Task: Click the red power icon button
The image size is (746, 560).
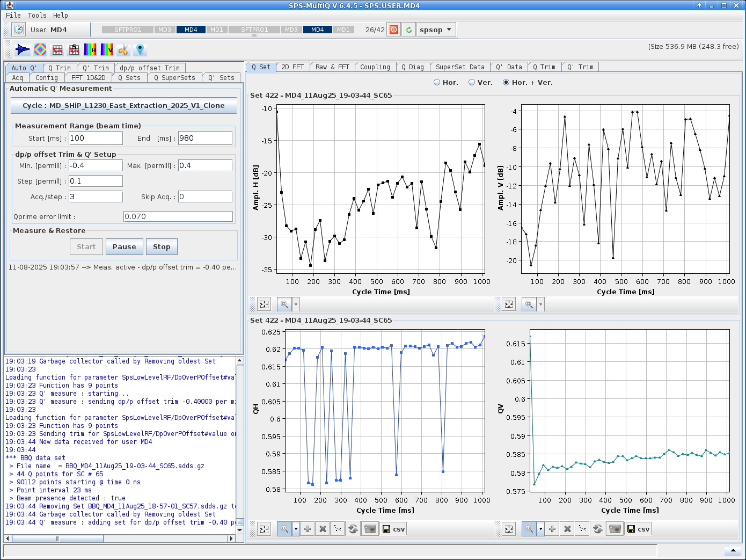Action: (x=394, y=30)
